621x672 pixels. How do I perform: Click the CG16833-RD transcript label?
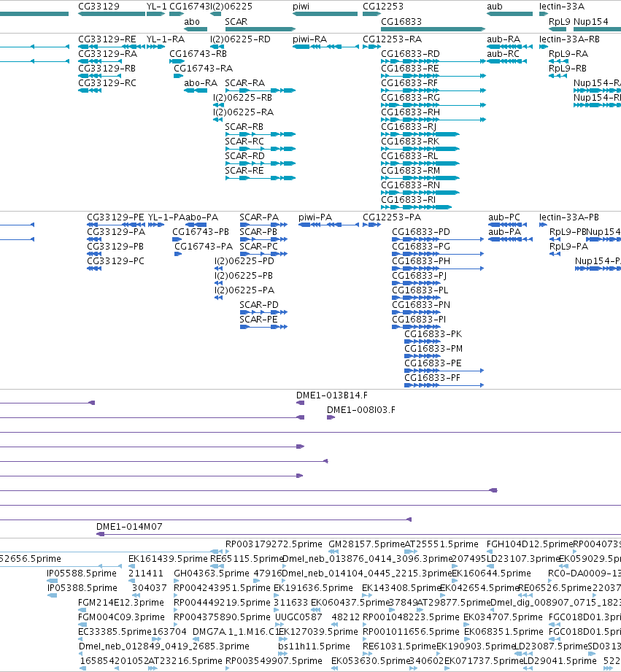click(410, 53)
